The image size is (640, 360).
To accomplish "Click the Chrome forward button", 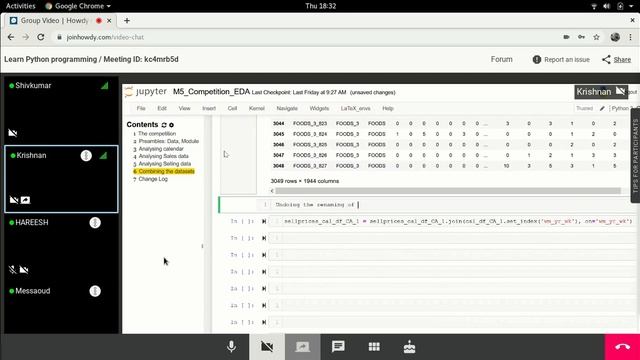I will pos(25,37).
